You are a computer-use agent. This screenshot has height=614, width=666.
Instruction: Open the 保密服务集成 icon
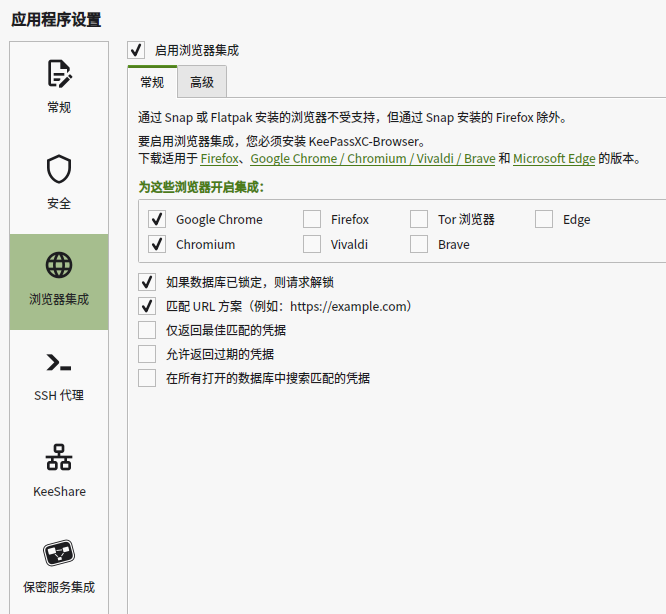click(x=59, y=553)
